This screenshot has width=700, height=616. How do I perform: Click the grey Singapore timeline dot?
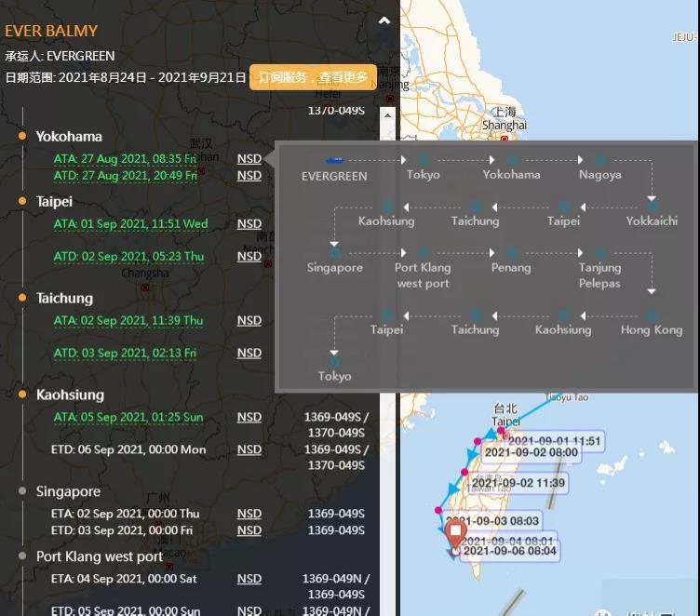(x=22, y=491)
